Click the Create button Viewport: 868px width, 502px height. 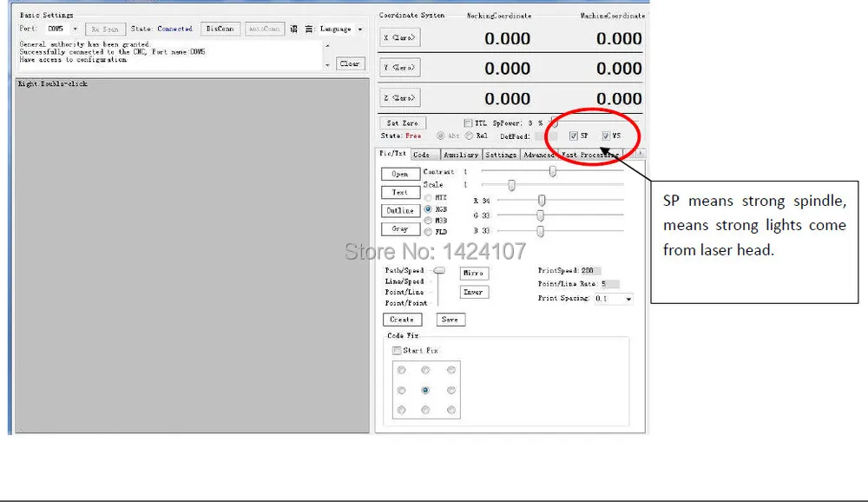click(x=402, y=320)
